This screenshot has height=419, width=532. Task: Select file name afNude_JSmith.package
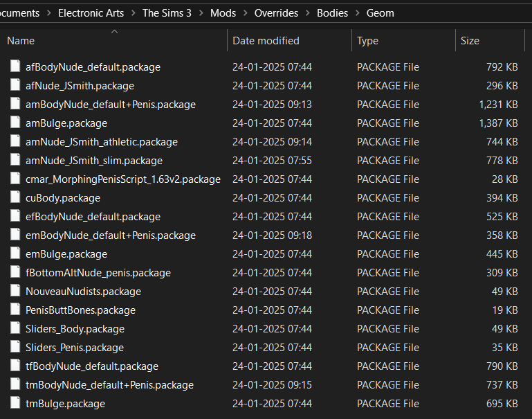click(80, 86)
